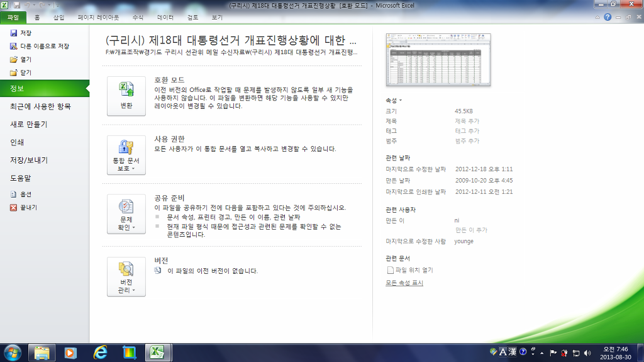Click the file path text under title
This screenshot has width=644, height=362.
coord(231,52)
